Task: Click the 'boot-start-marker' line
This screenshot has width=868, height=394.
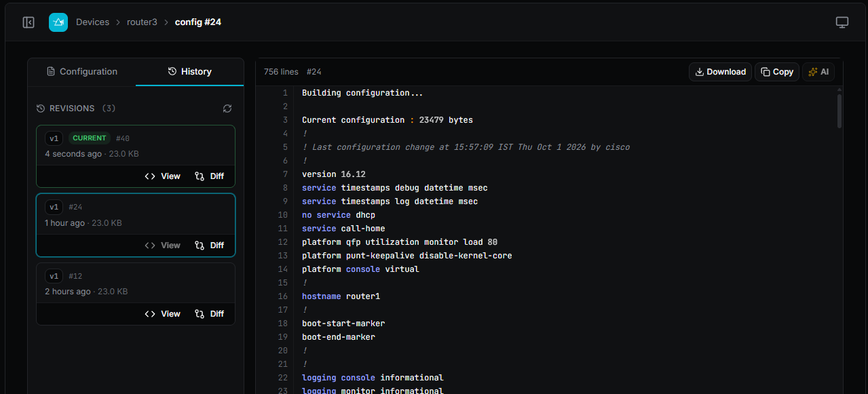Action: point(343,323)
